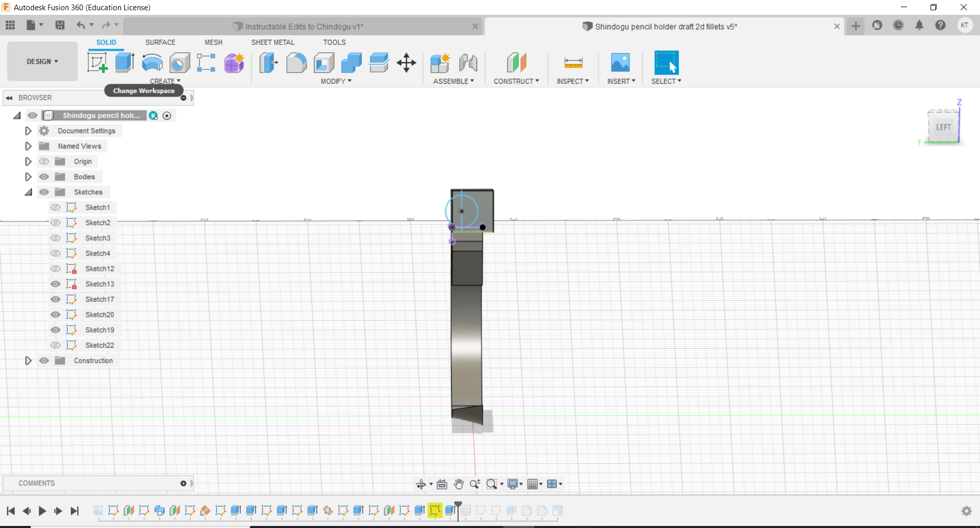Click the Joint tool icon
This screenshot has height=528, width=980.
[x=468, y=63]
